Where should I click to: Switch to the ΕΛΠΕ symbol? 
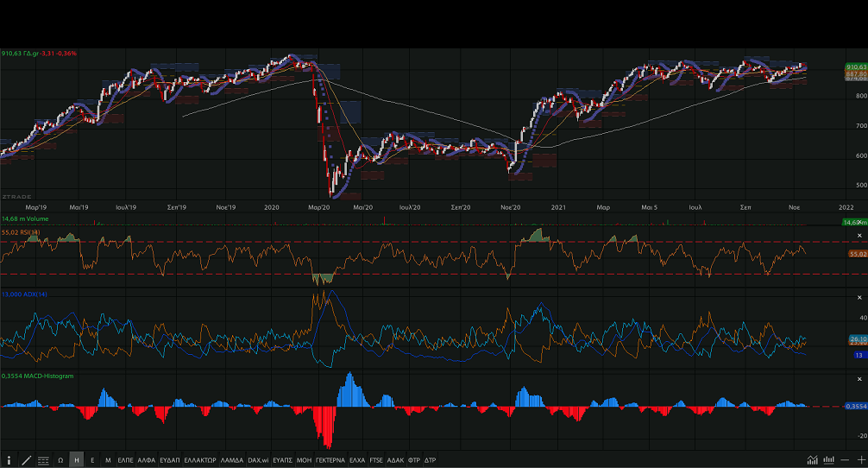[126, 460]
